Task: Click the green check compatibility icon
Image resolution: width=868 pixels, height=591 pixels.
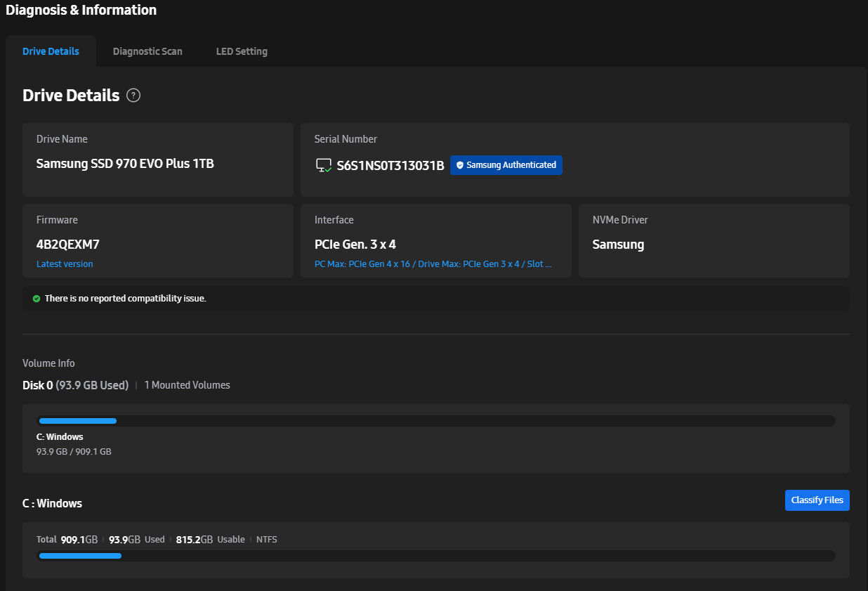Action: [x=37, y=299]
